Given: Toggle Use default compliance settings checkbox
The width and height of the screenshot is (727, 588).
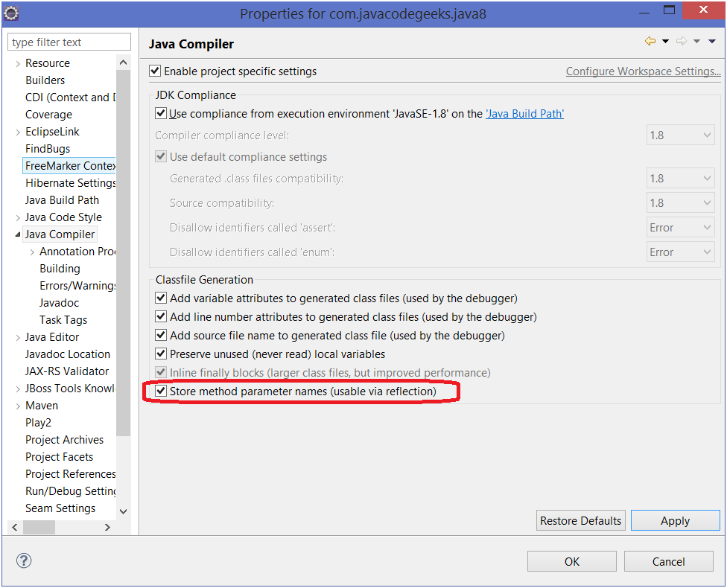Looking at the screenshot, I should coord(161,156).
